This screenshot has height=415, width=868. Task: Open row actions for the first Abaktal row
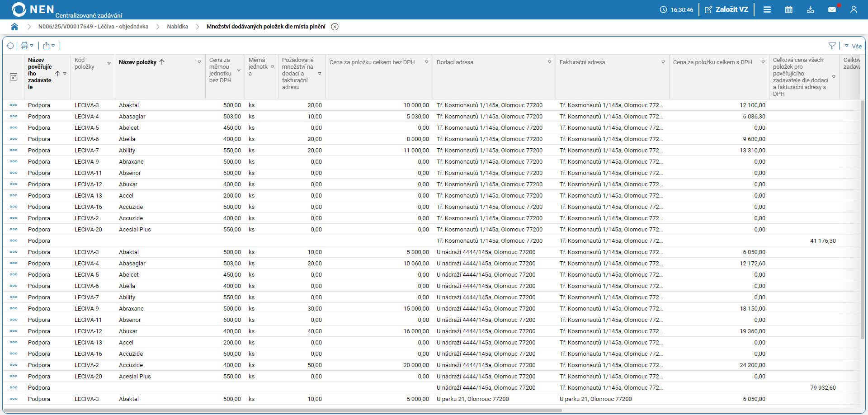(x=14, y=105)
